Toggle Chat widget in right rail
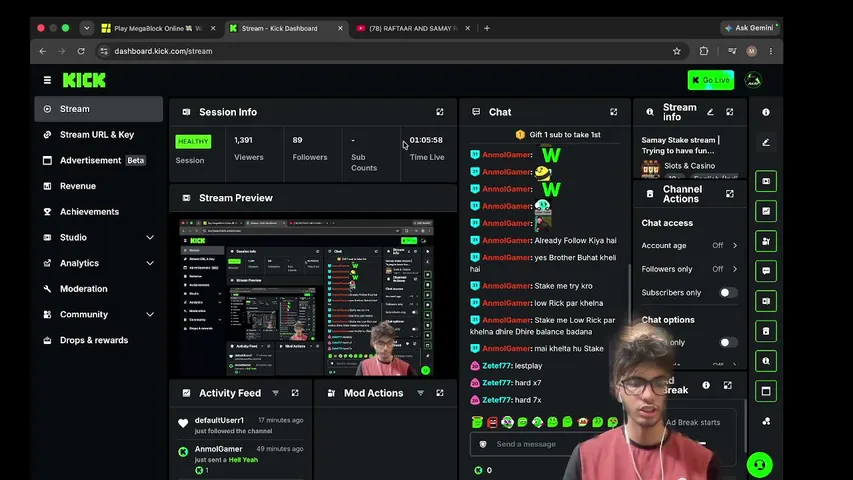The height and width of the screenshot is (480, 853). point(766,271)
